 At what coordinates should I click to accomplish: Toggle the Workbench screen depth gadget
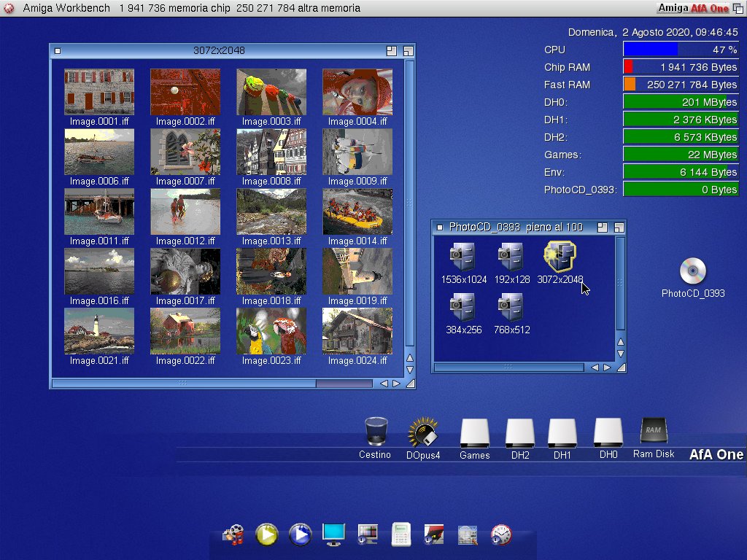[x=738, y=8]
